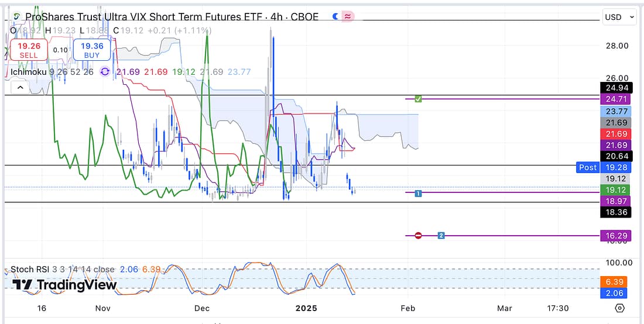Select marker 2 on the 16.29 line
Viewport: 644px width, 324px height.
pyautogui.click(x=441, y=235)
